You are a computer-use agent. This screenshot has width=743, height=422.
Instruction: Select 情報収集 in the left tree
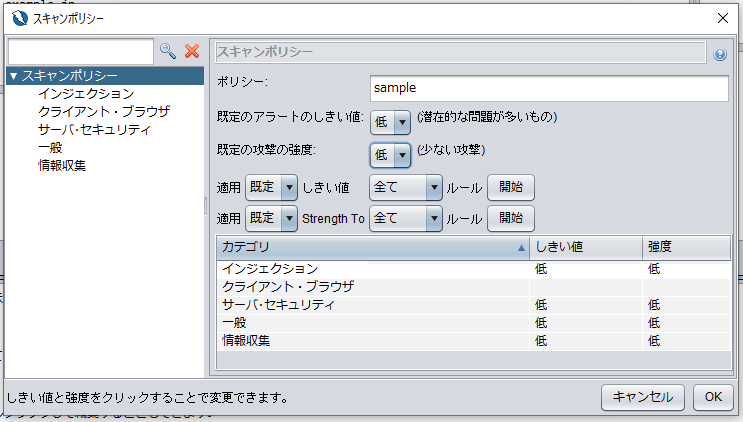click(x=62, y=166)
